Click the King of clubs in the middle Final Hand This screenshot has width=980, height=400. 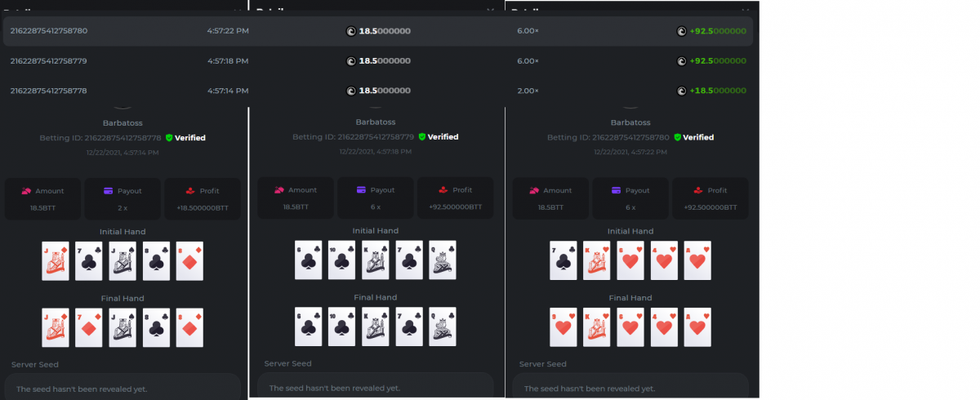376,327
